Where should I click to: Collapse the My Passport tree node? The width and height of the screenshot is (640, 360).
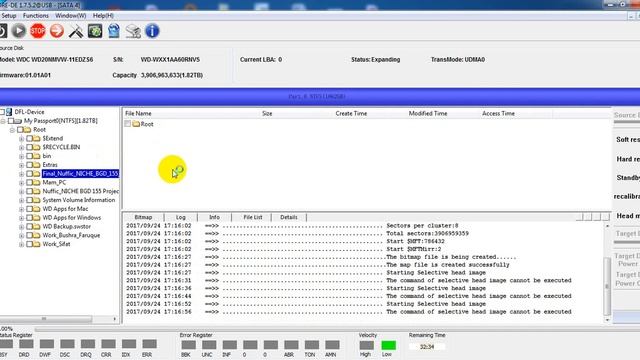[x=3, y=121]
